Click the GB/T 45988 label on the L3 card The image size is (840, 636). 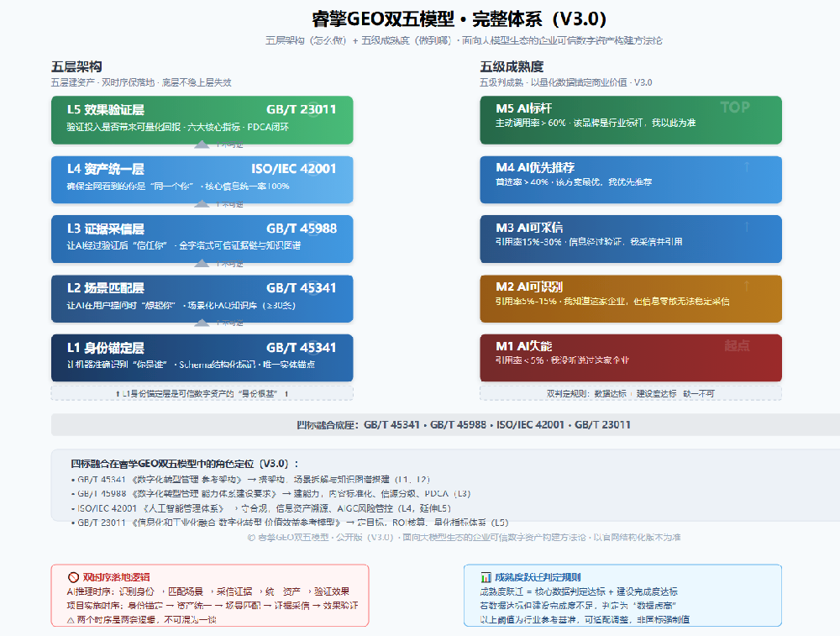302,229
